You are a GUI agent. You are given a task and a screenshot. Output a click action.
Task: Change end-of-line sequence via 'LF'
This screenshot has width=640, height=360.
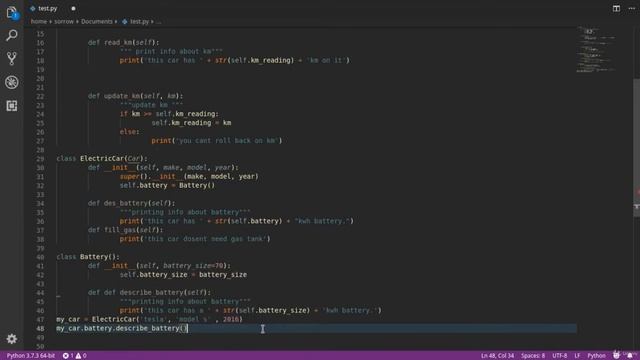(x=577, y=356)
